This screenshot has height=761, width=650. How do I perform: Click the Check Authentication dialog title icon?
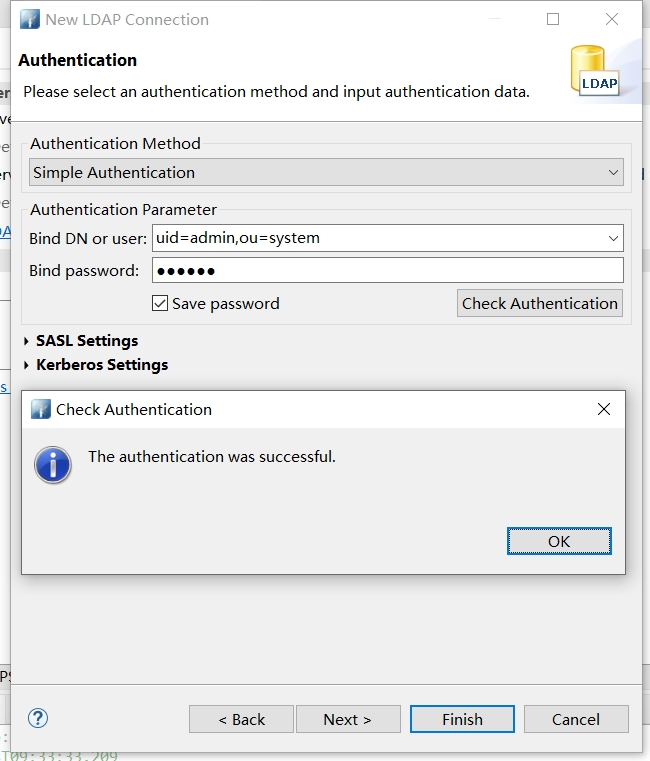click(x=41, y=409)
